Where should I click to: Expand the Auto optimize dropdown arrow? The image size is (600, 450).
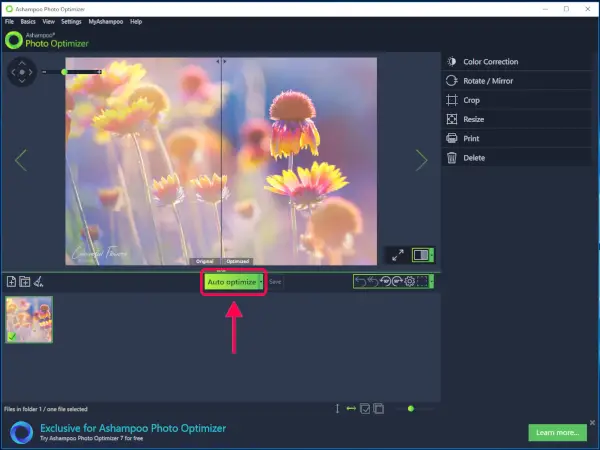tap(262, 282)
